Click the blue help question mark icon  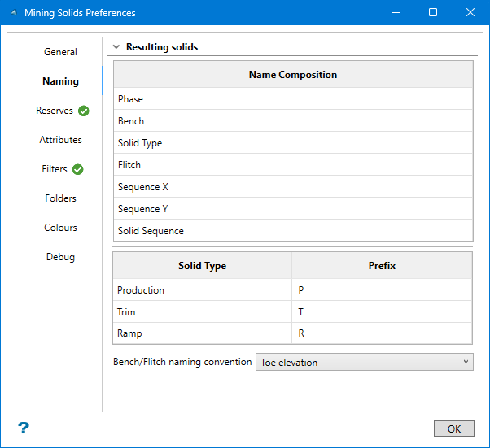click(x=24, y=428)
